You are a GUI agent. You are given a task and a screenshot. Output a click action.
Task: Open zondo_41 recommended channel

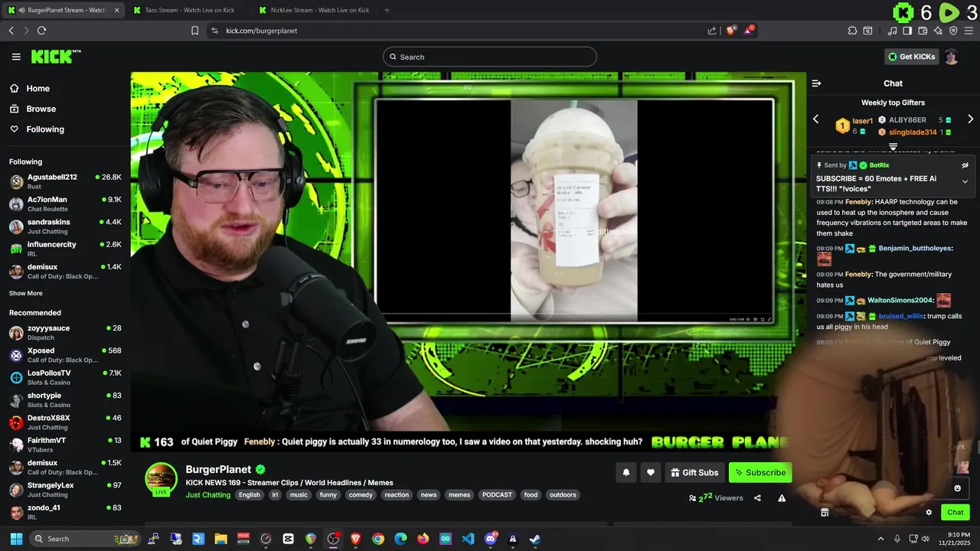tap(65, 512)
